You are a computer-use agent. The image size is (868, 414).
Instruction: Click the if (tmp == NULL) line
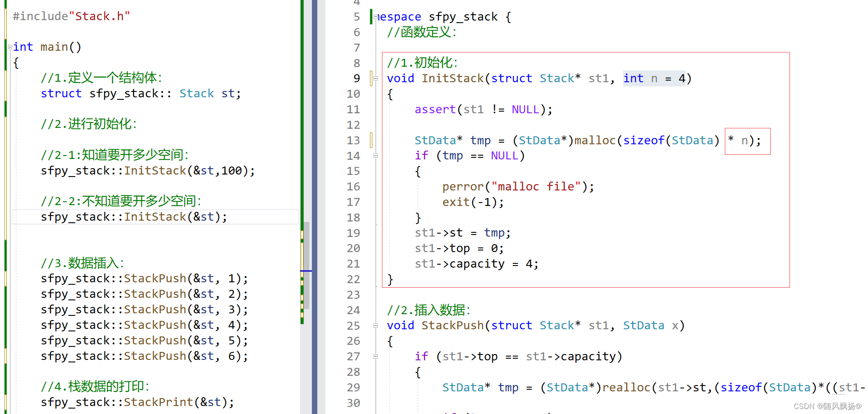click(470, 156)
